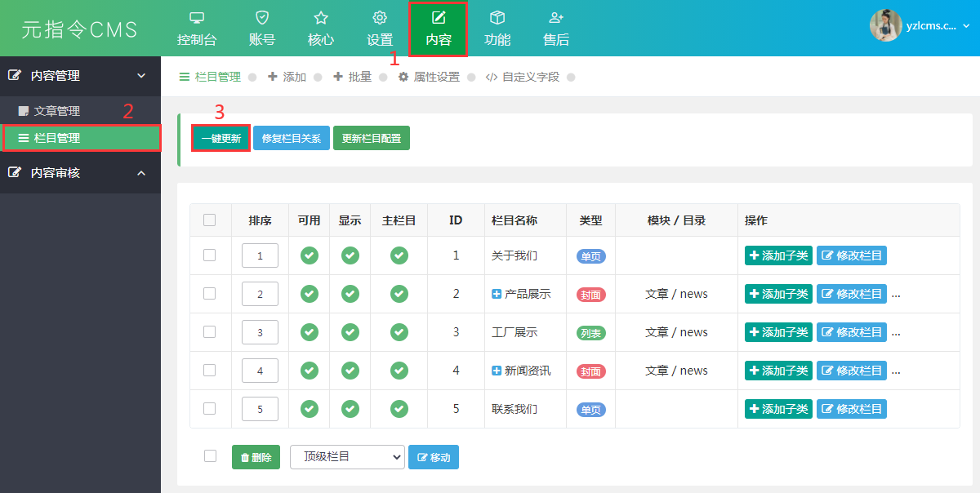Click the sort order field of 新闻资讯
Image resolution: width=980 pixels, height=493 pixels.
coord(260,371)
